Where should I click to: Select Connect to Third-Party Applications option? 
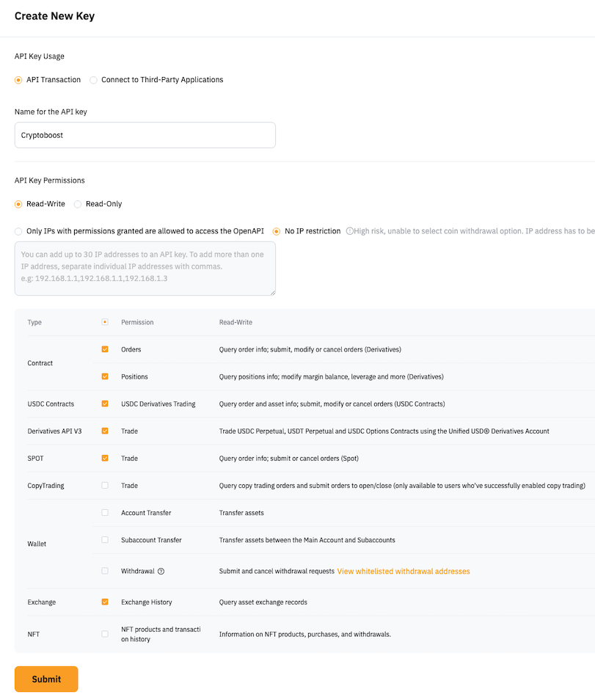pyautogui.click(x=93, y=80)
